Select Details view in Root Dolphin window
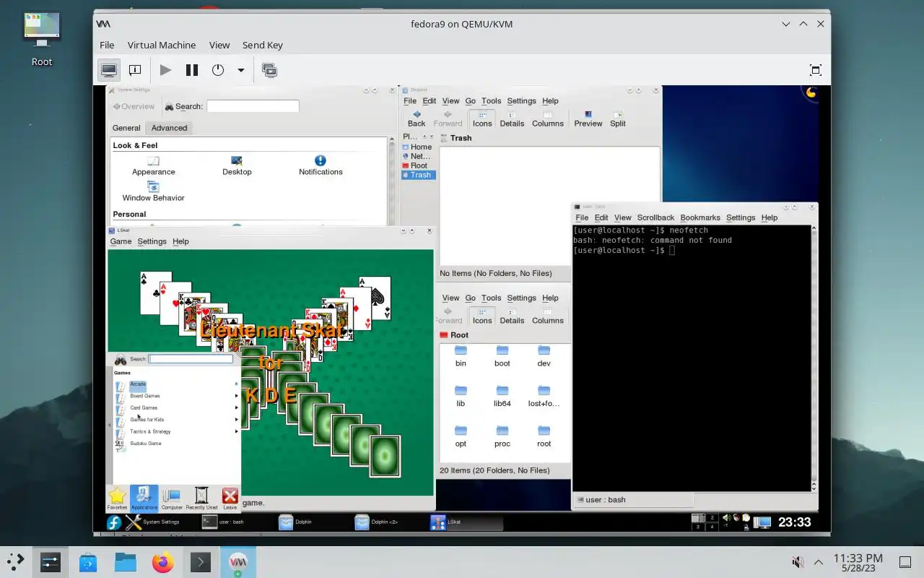 coord(512,316)
